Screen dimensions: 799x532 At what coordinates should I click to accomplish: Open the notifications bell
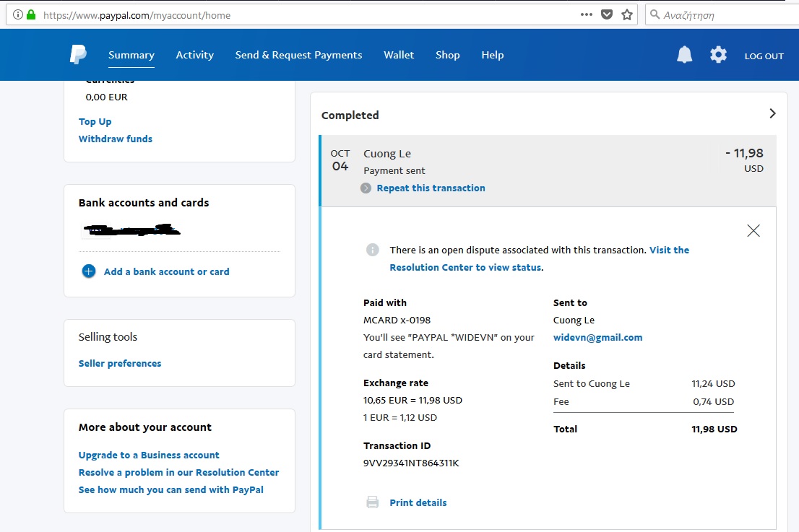pos(684,54)
